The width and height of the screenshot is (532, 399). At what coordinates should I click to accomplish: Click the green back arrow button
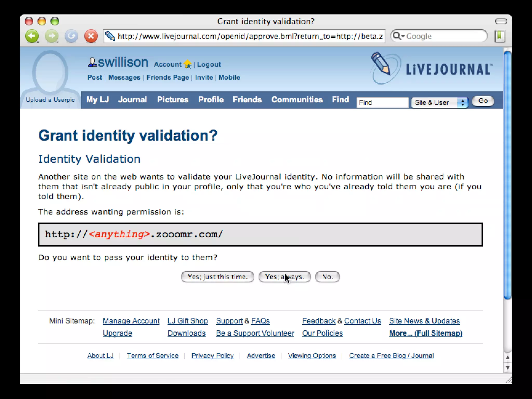tap(32, 36)
